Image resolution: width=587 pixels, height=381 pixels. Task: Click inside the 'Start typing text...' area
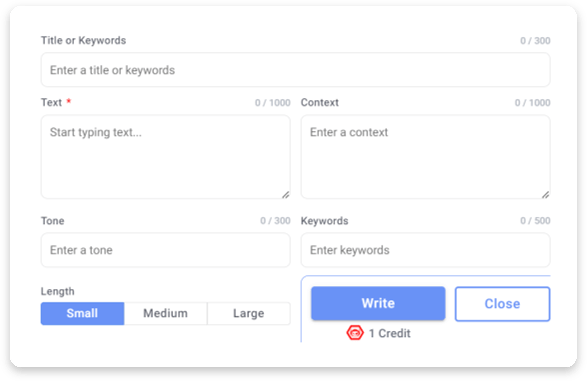165,156
